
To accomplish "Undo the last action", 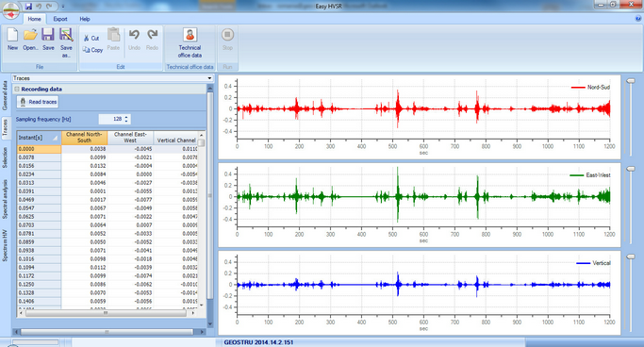I will click(134, 39).
